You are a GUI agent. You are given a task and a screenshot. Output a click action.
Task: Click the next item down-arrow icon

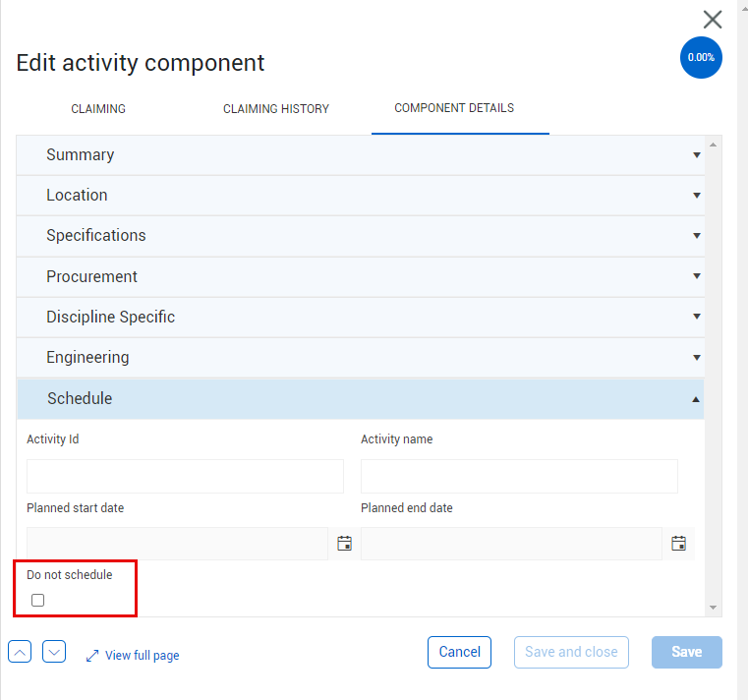tap(54, 652)
